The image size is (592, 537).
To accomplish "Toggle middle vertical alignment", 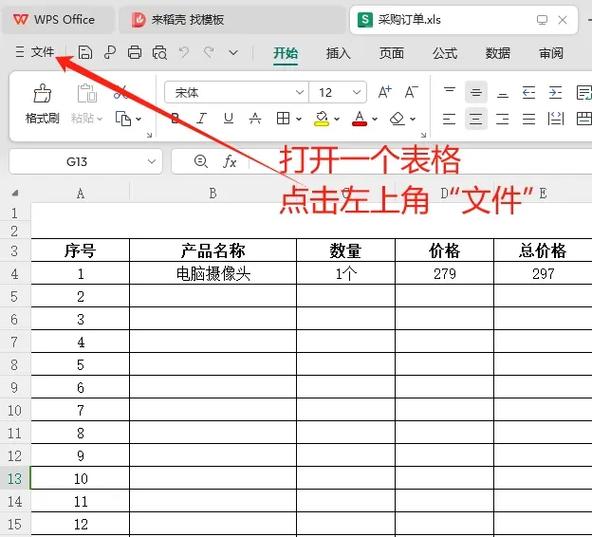I will click(476, 92).
